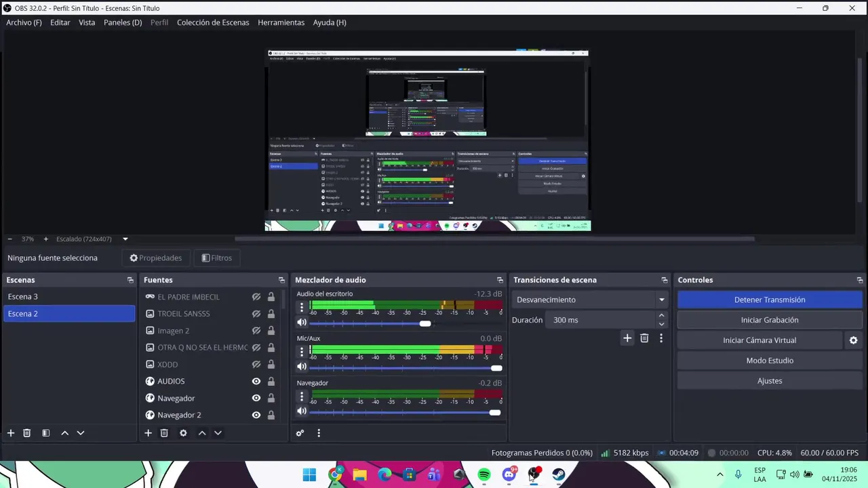868x488 pixels.
Task: Open Vista menu
Action: point(87,22)
